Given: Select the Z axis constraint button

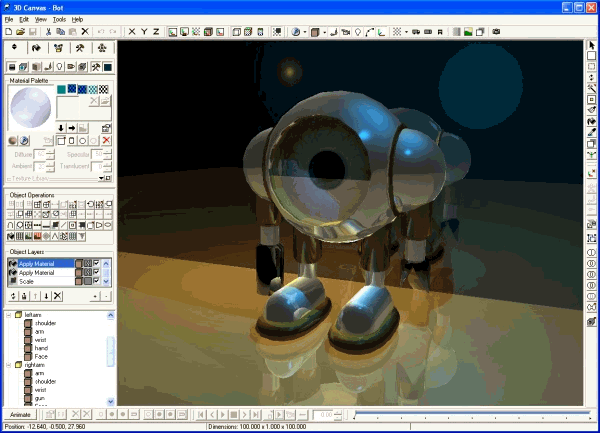Looking at the screenshot, I should click(155, 32).
